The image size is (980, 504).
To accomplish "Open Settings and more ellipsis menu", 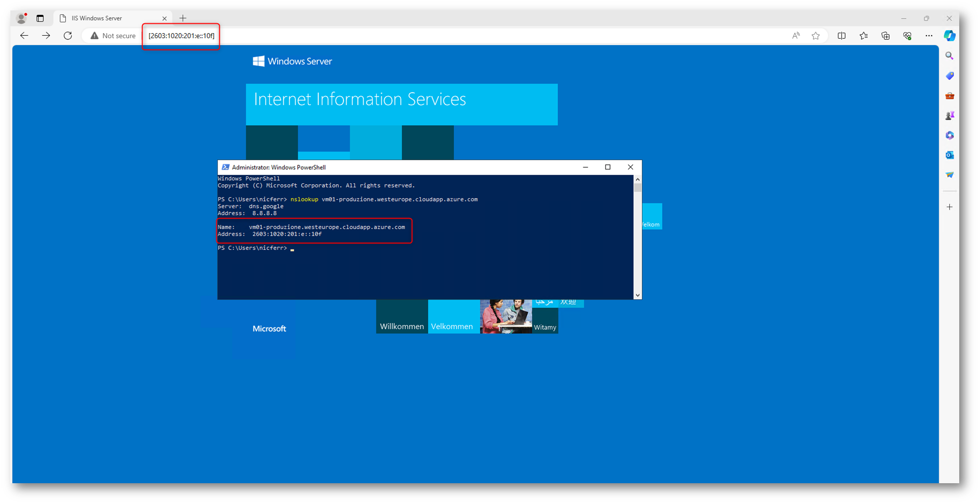I will (x=929, y=36).
